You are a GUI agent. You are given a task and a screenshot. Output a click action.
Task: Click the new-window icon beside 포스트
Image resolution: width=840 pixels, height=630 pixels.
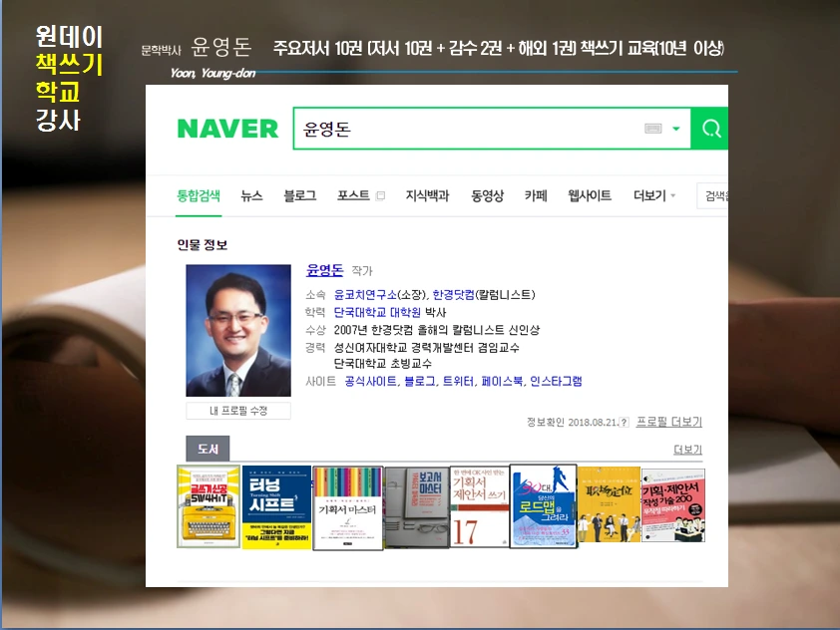(380, 196)
